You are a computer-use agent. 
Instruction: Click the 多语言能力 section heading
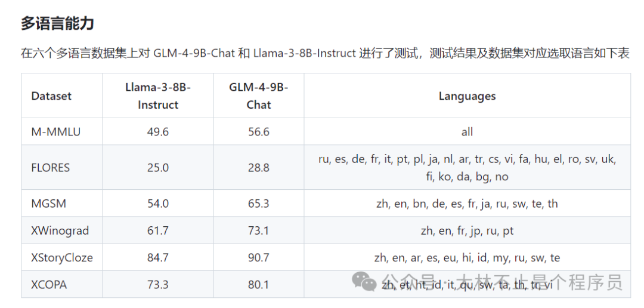pyautogui.click(x=57, y=24)
